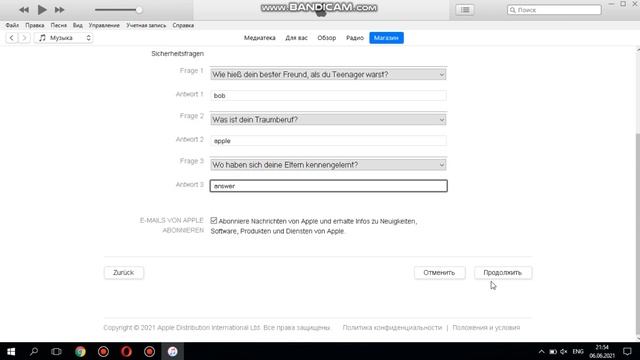Open the Правка menu

tap(35, 25)
